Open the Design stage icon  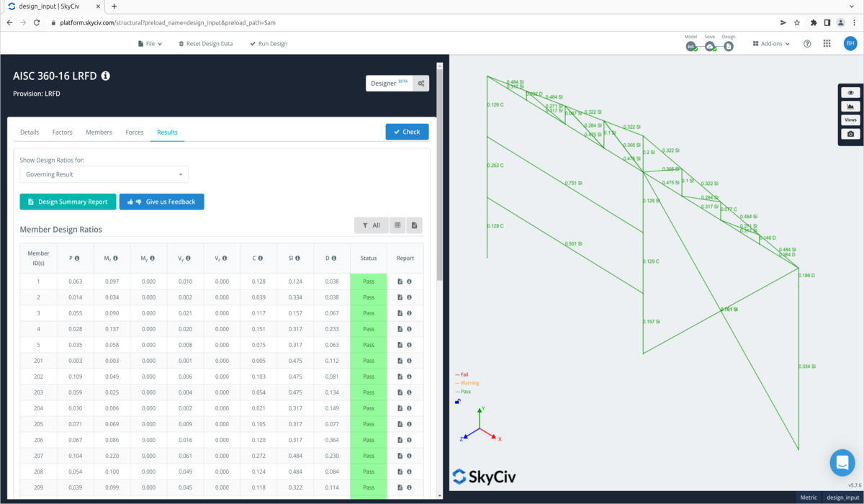tap(729, 46)
